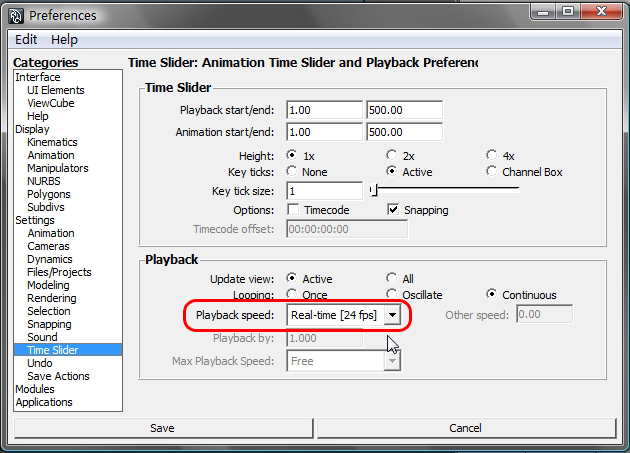Click the Save button
The image size is (630, 453).
[x=163, y=428]
